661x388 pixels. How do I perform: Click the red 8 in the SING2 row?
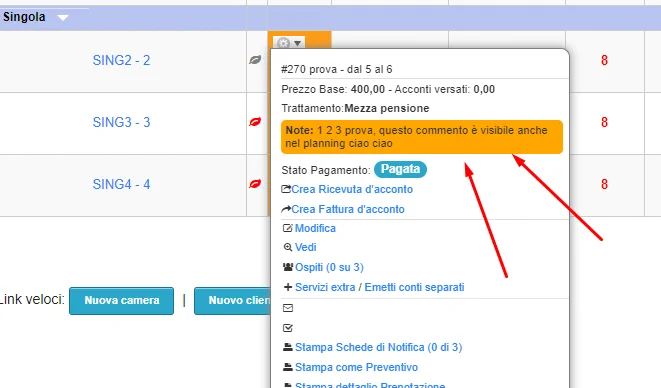click(605, 60)
